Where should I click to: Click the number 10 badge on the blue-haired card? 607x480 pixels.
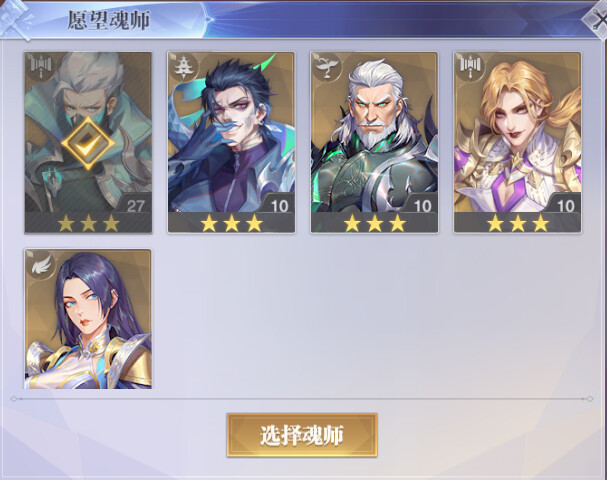pyautogui.click(x=279, y=206)
